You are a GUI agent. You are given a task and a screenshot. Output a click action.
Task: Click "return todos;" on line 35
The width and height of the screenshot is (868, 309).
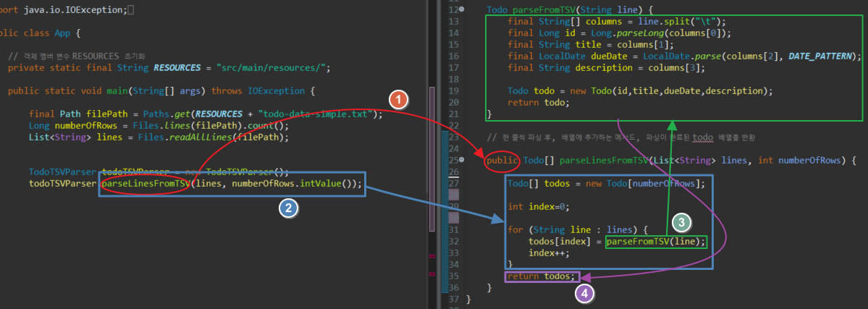tap(542, 276)
